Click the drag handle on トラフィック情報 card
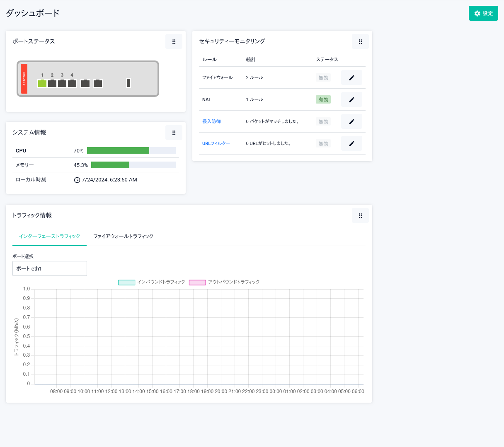 point(360,215)
